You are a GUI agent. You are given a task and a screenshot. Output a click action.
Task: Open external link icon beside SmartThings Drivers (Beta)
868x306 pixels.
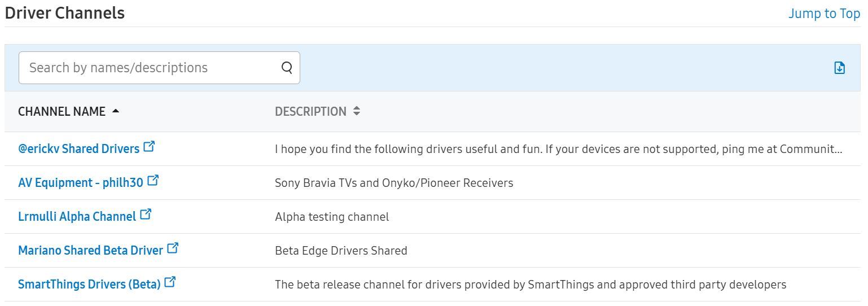coord(170,282)
